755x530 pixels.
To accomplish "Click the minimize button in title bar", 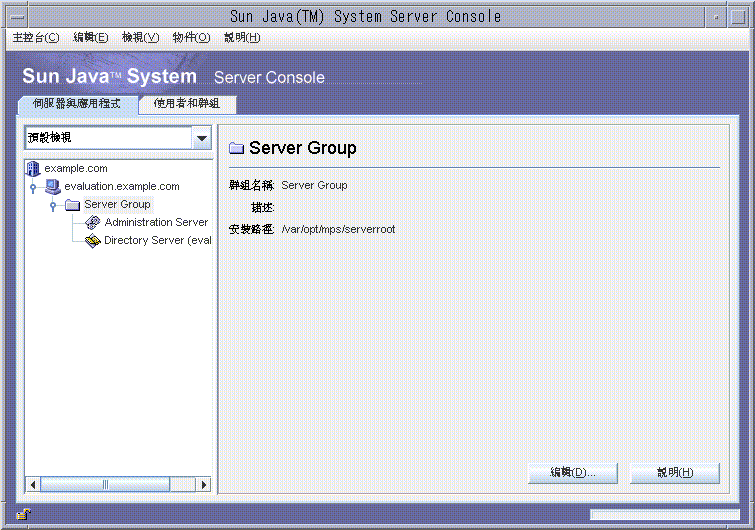I will tap(716, 17).
